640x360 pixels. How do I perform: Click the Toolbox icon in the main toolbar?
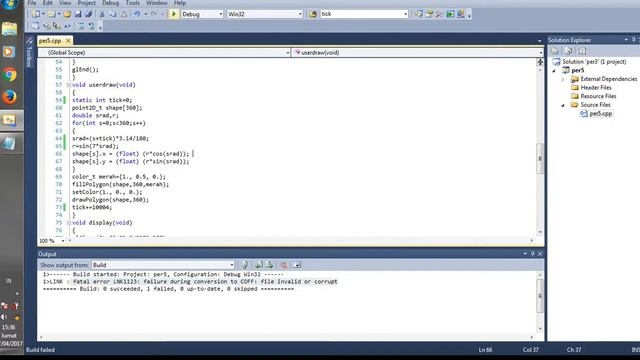(x=440, y=14)
